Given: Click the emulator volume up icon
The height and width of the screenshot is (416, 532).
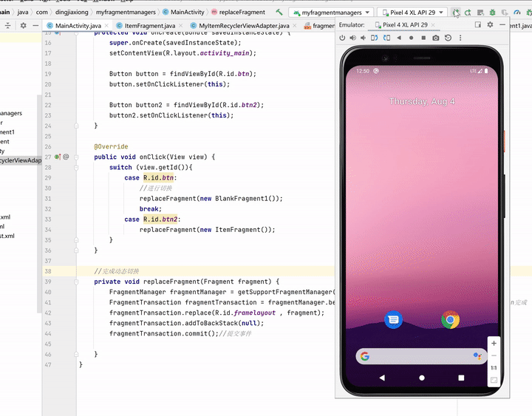Looking at the screenshot, I should tap(352, 38).
